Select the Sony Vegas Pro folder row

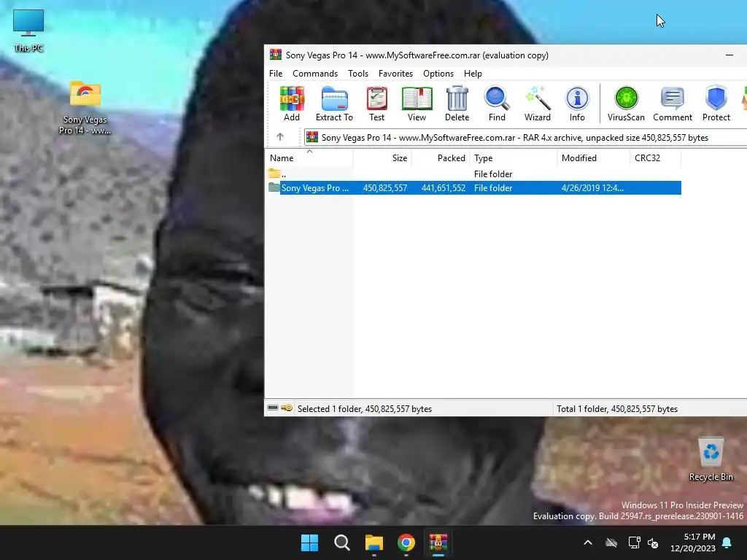pyautogui.click(x=474, y=187)
